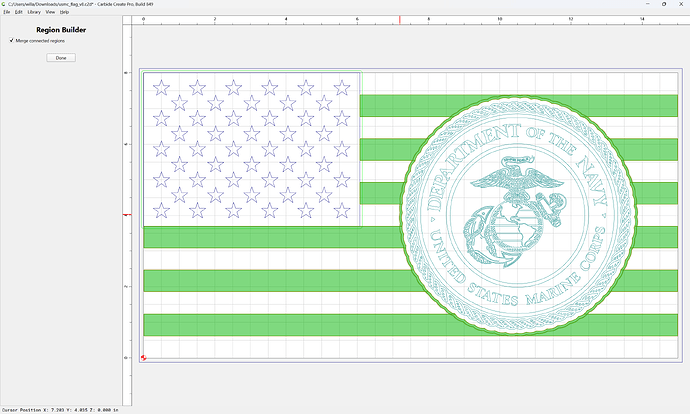Minimize the Carbide Create window
Image resolution: width=690 pixels, height=414 pixels.
[x=647, y=4]
